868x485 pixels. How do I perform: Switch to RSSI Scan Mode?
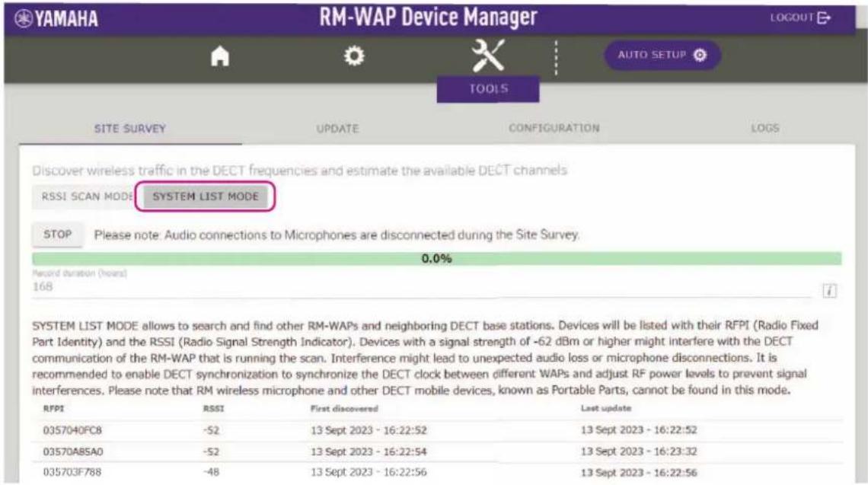[84, 196]
